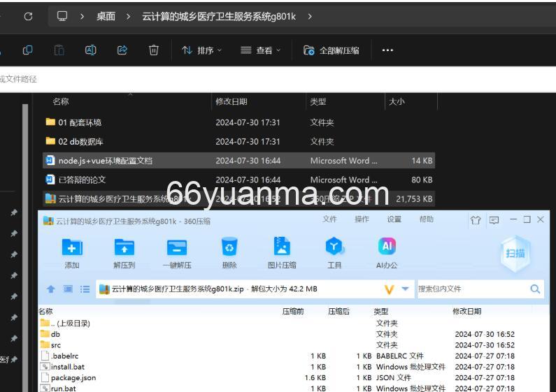Click 删除 delete tool in 360压缩

229,253
